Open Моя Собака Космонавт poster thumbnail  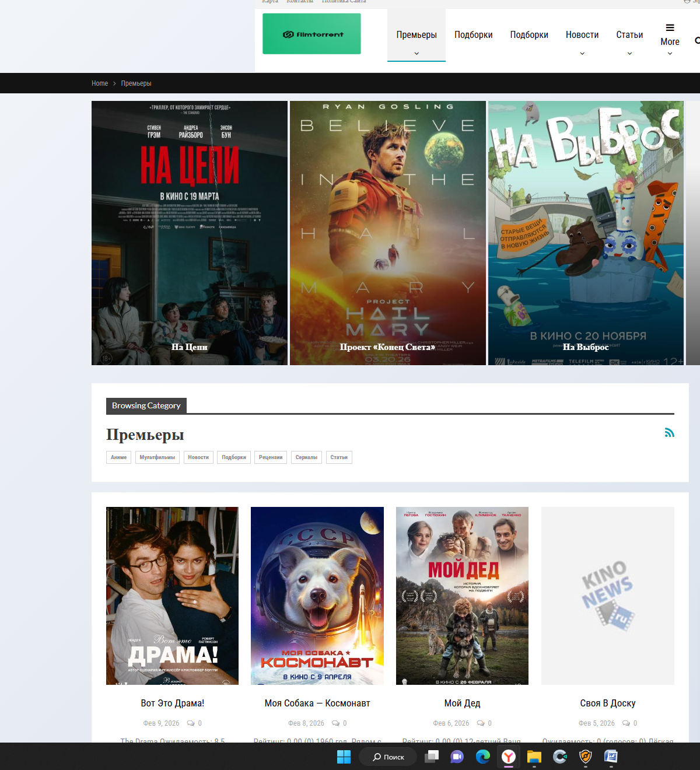(317, 596)
